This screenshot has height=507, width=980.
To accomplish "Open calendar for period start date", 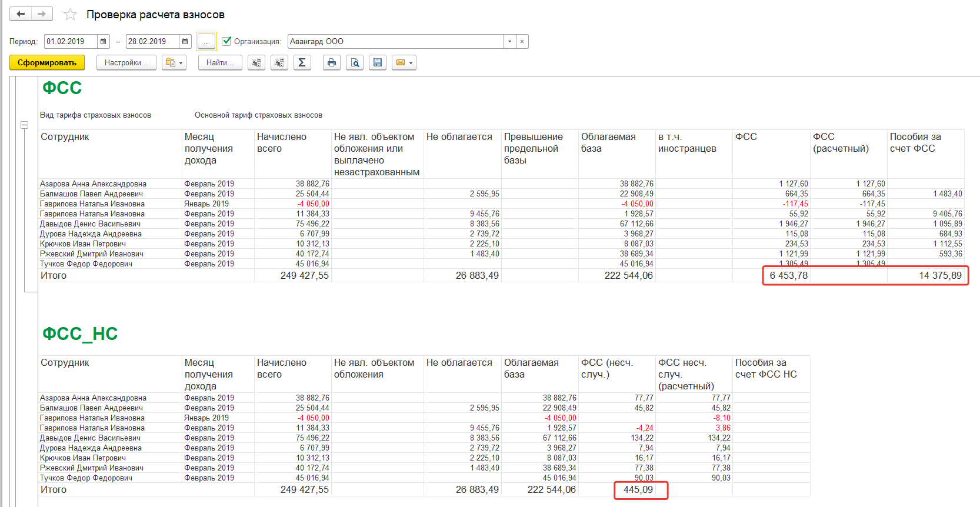I will [104, 42].
